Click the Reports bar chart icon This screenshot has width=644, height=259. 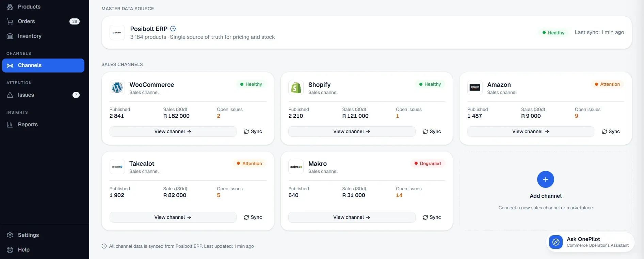(10, 125)
